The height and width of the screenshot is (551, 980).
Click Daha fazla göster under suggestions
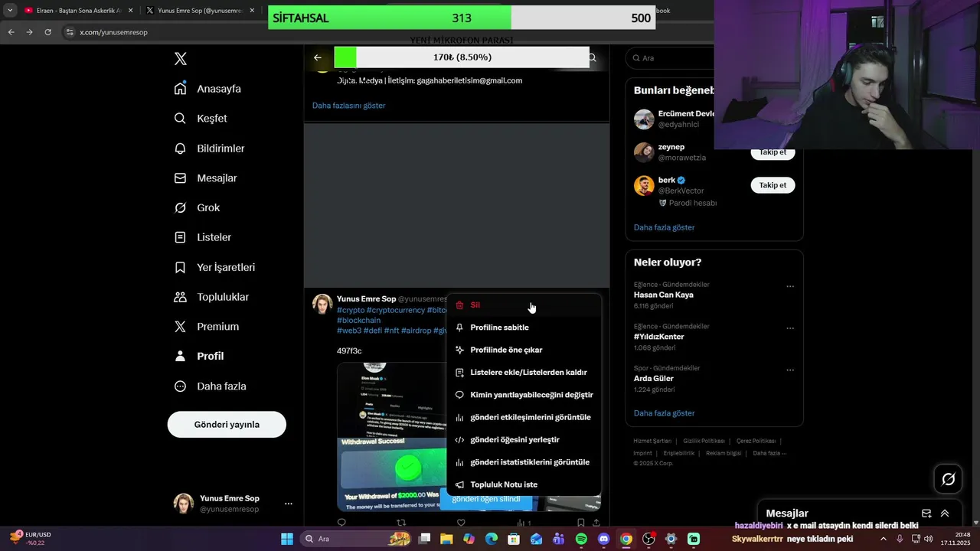[x=664, y=227]
